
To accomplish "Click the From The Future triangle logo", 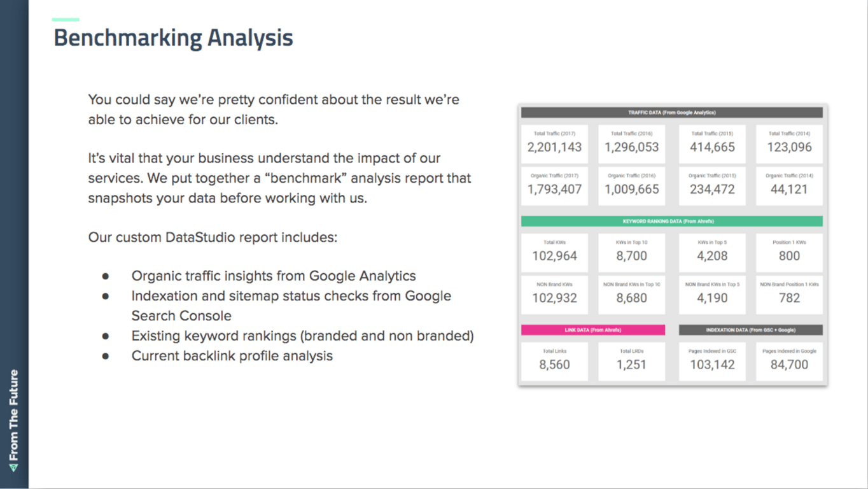I will (14, 468).
